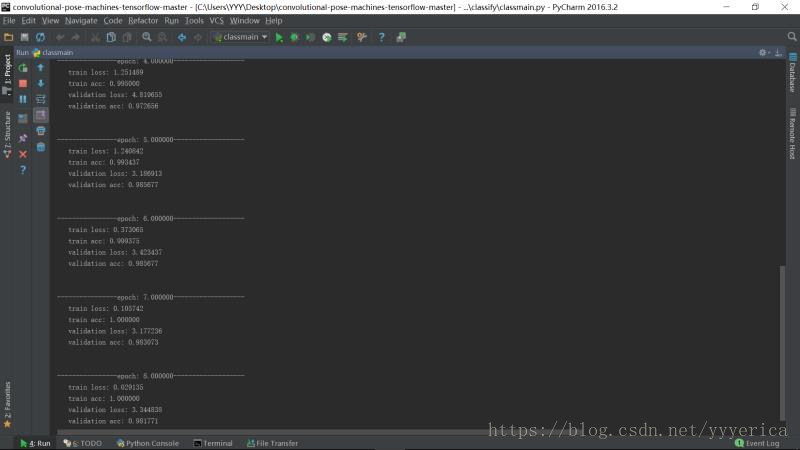
Task: Move down the stack trace arrow
Action: (x=41, y=83)
